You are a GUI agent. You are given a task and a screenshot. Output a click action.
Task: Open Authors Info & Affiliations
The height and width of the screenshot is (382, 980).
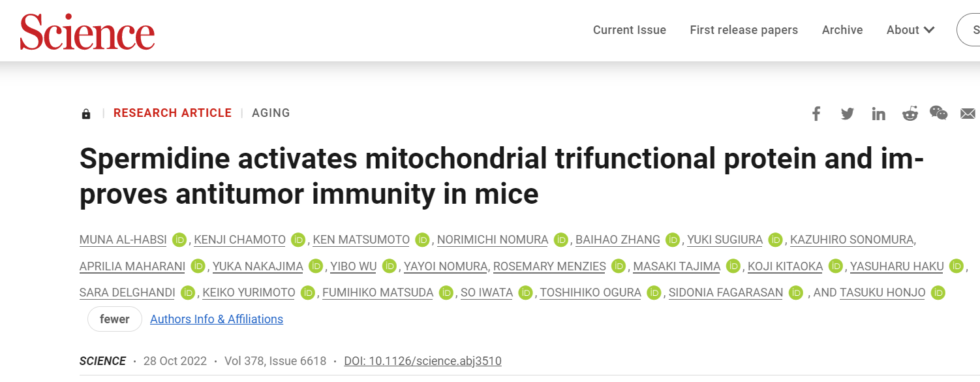(217, 319)
